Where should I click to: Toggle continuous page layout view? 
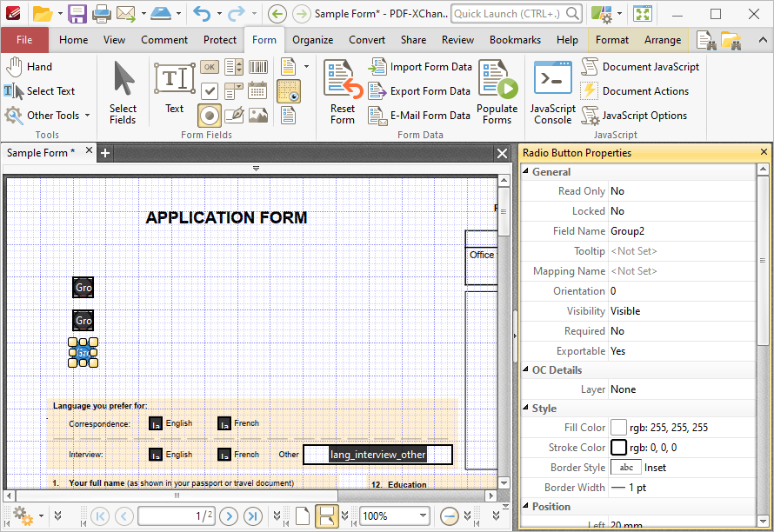pos(326,516)
